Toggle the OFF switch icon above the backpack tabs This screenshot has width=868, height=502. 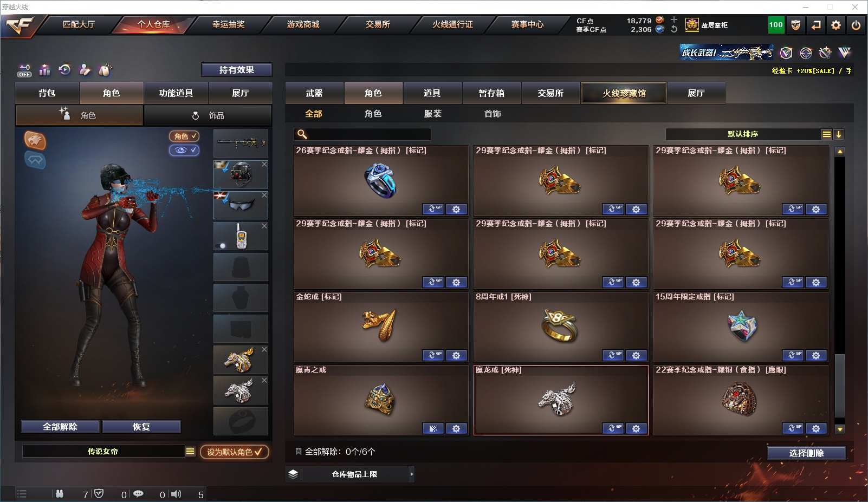24,70
